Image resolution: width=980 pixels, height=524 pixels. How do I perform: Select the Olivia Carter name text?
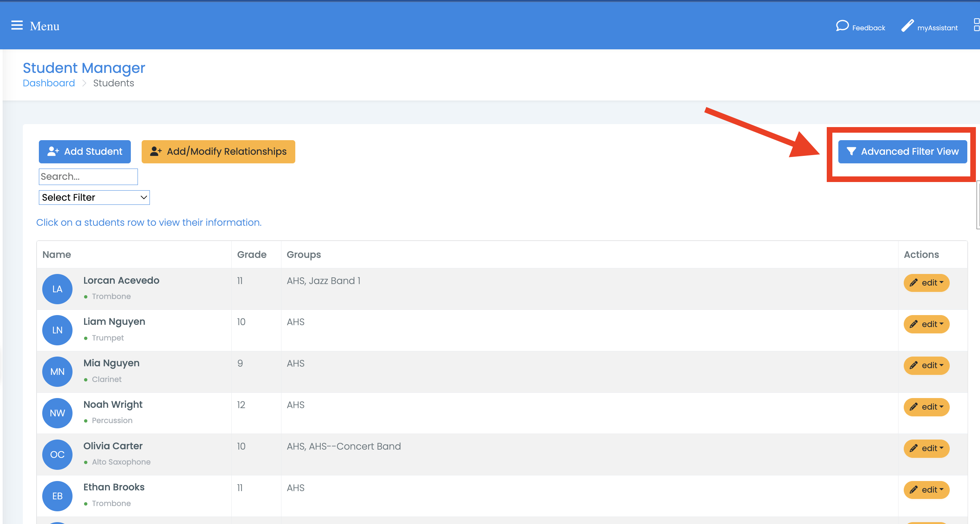click(x=113, y=446)
